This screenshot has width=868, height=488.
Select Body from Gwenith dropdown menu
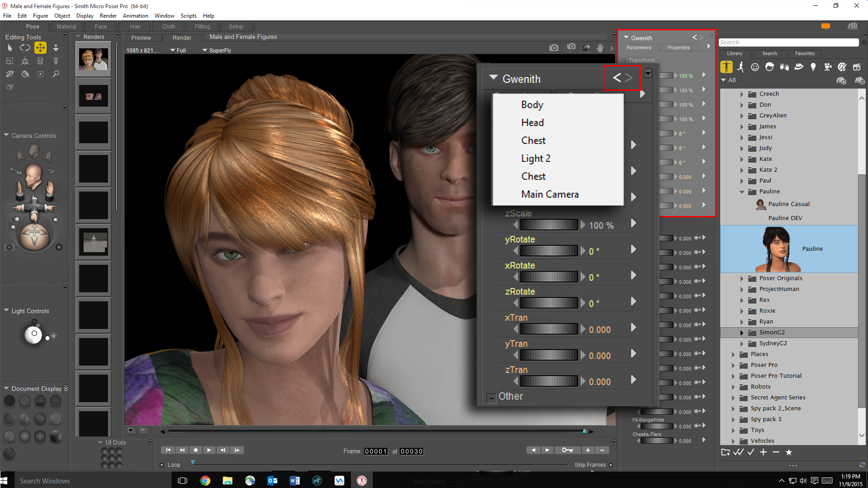(x=532, y=104)
